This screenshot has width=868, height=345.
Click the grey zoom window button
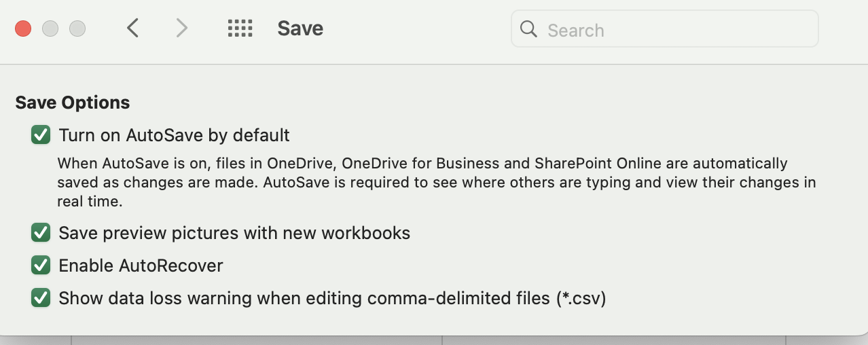(77, 29)
